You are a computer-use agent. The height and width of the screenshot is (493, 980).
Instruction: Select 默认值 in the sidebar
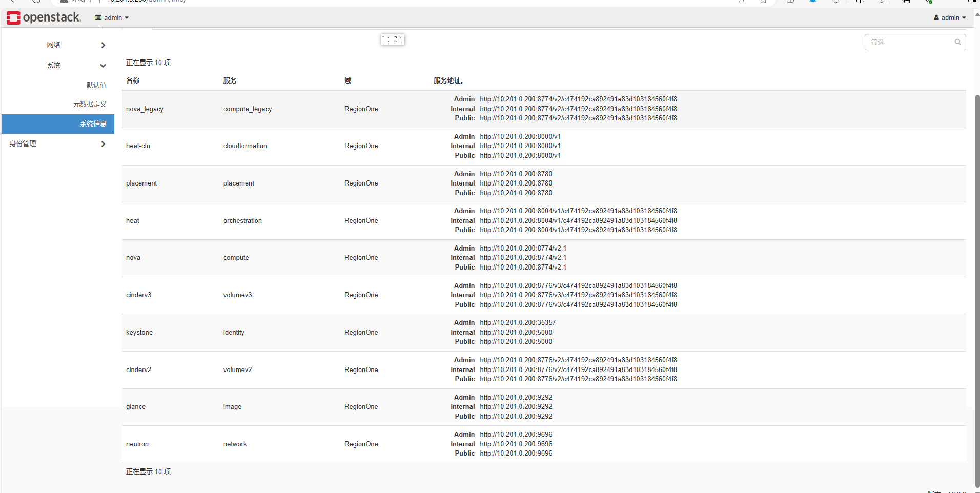click(97, 85)
